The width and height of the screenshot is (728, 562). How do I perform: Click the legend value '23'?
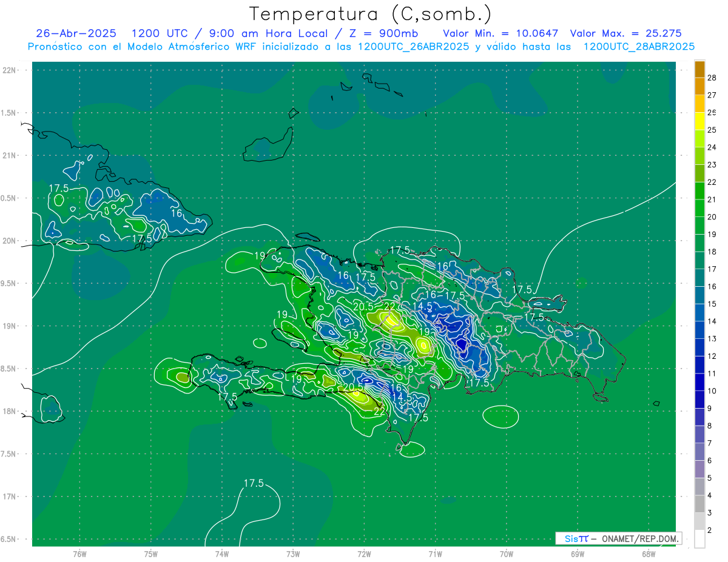(x=712, y=165)
